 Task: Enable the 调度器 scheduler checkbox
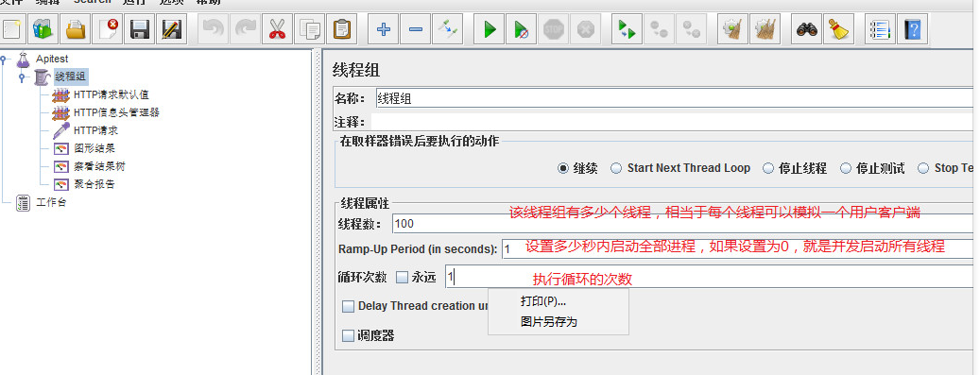(348, 336)
